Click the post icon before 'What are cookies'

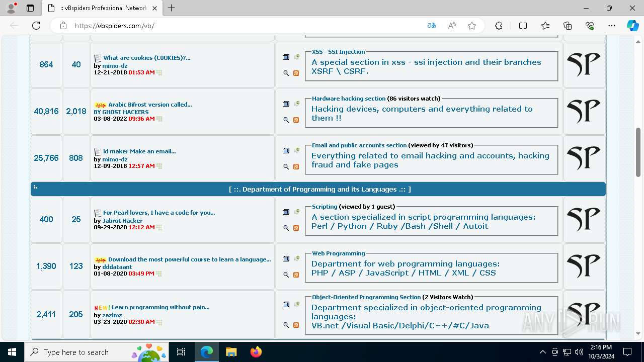pos(98,58)
